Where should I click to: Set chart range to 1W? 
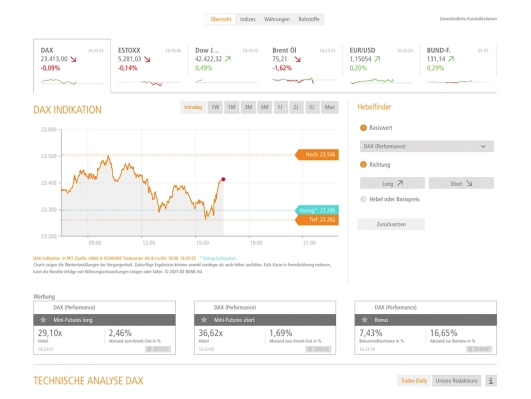[x=215, y=107]
